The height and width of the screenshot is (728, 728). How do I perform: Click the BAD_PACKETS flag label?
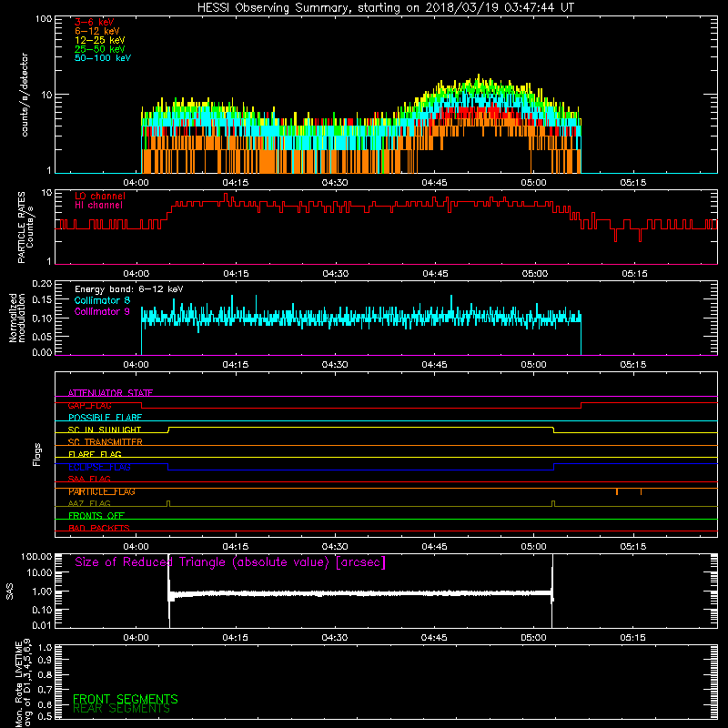pos(99,528)
